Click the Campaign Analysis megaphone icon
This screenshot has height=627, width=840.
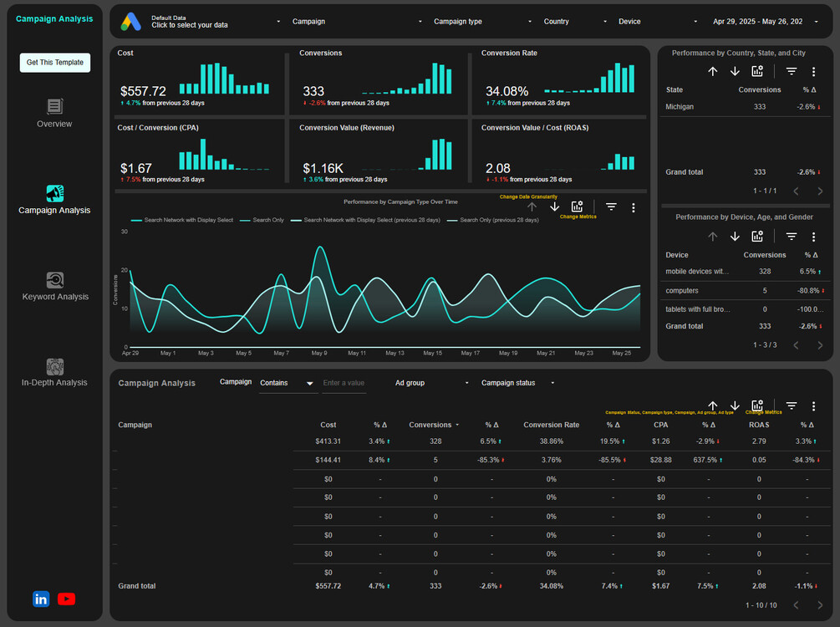tap(54, 193)
